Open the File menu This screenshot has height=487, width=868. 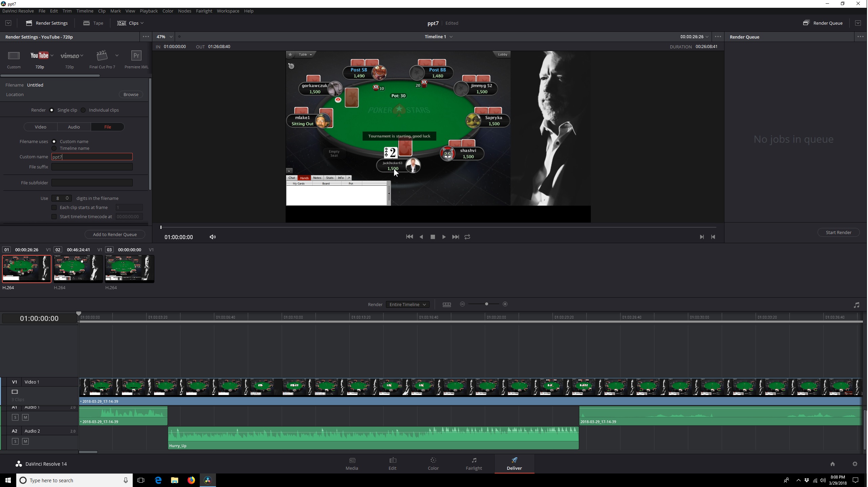(42, 11)
